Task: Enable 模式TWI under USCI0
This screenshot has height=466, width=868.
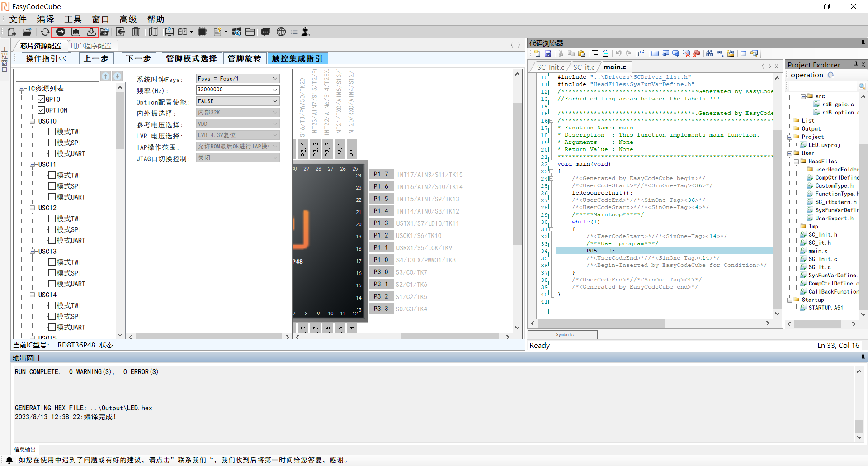Action: point(52,132)
